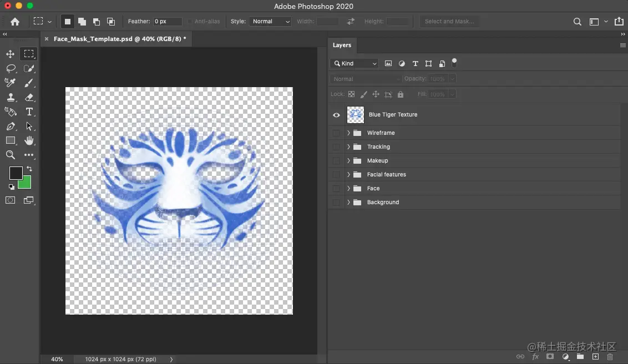
Task: Click Add to Selection mode icon
Action: (x=82, y=22)
